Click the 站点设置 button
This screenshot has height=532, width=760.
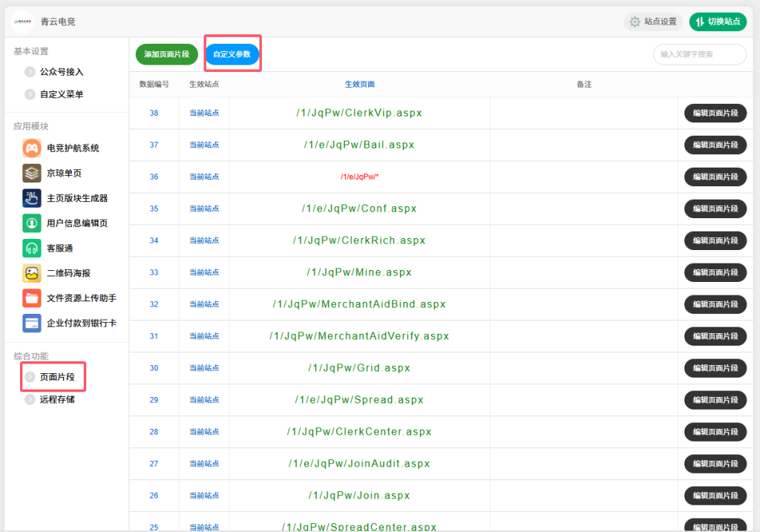(653, 22)
